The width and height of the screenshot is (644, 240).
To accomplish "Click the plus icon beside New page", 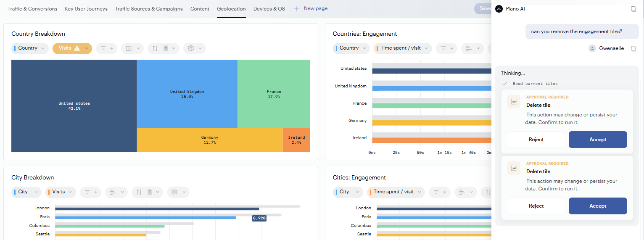I will pyautogui.click(x=296, y=8).
